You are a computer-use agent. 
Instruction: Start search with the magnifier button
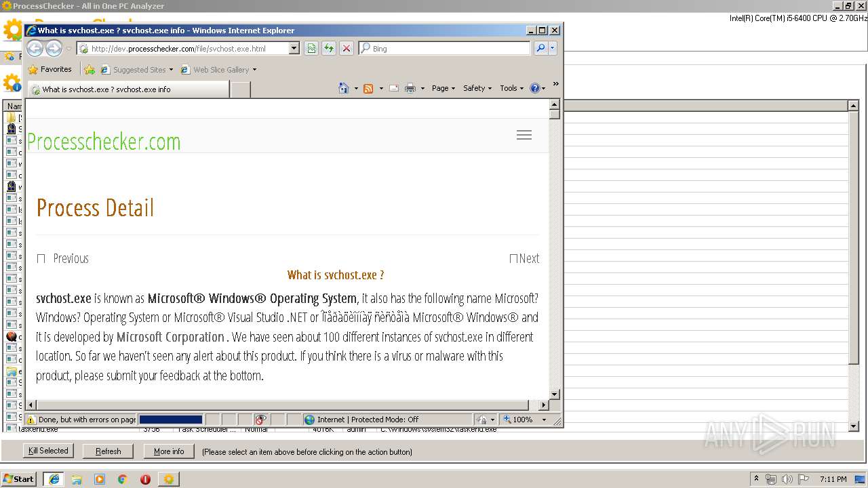click(x=540, y=48)
